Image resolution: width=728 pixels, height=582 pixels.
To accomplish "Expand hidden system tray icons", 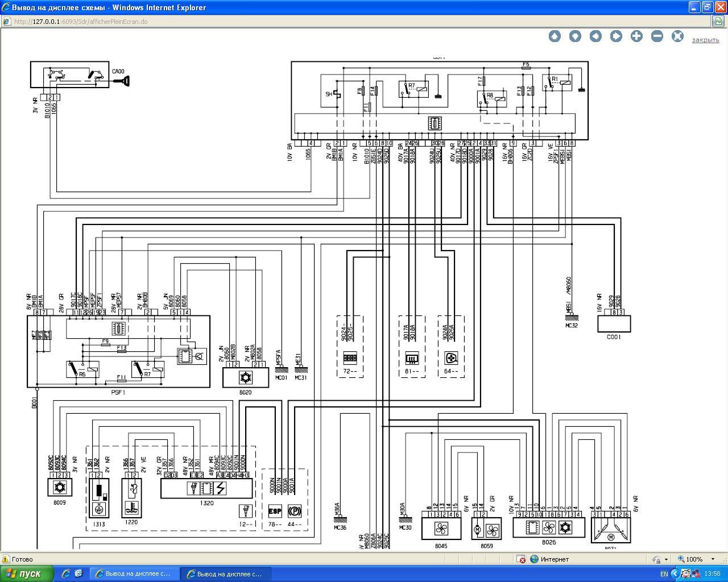I will (x=676, y=574).
